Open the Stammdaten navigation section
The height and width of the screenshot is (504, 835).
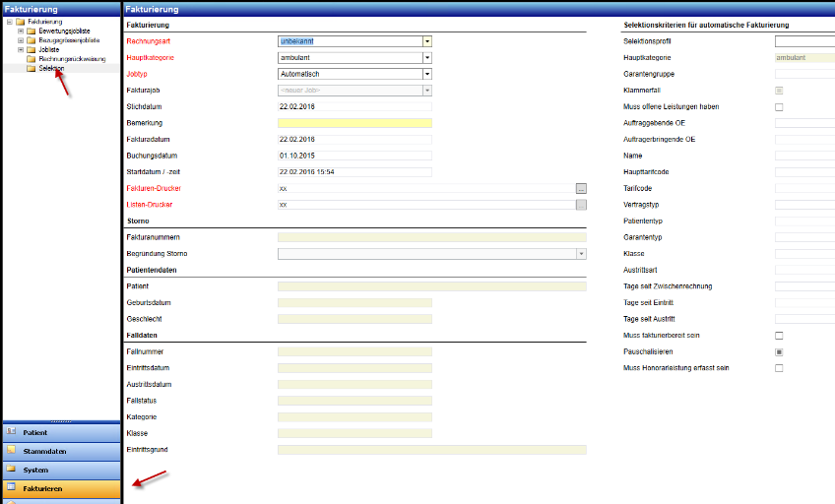coord(61,451)
